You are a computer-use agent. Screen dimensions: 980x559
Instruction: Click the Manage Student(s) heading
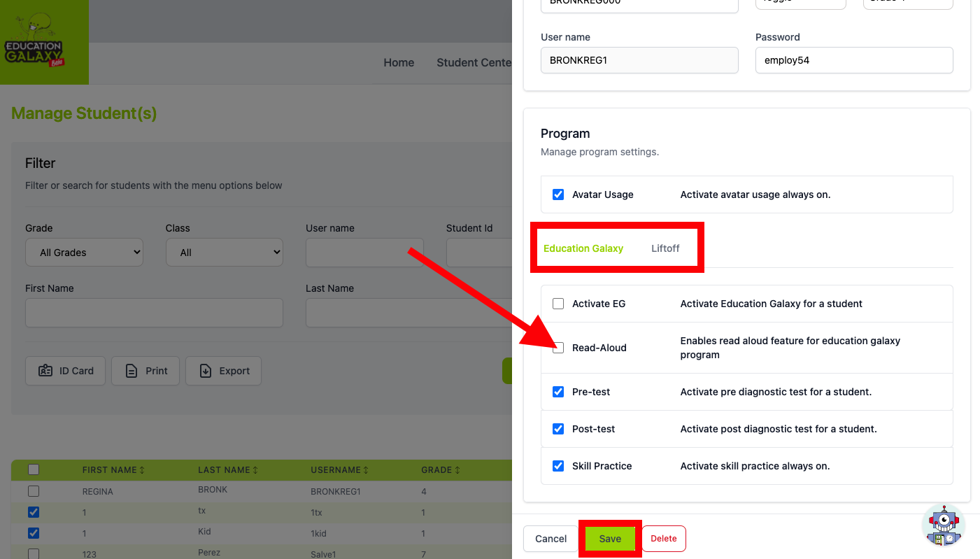coord(84,113)
